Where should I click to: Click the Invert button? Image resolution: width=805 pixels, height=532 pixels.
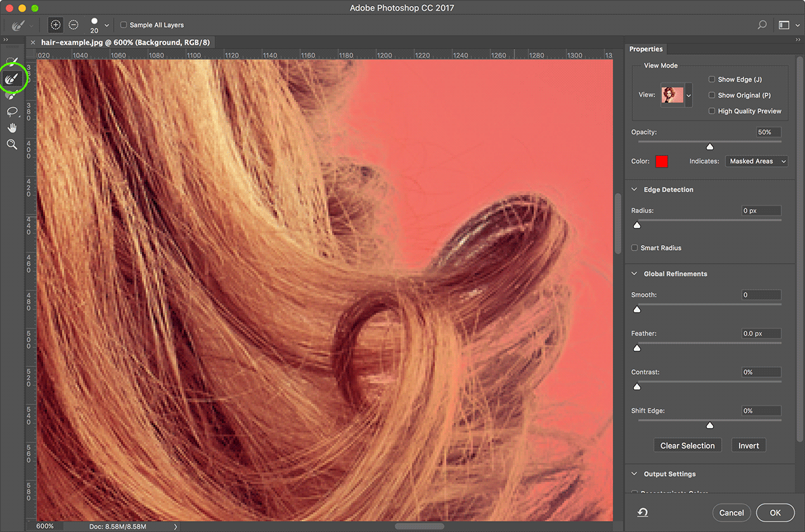748,445
